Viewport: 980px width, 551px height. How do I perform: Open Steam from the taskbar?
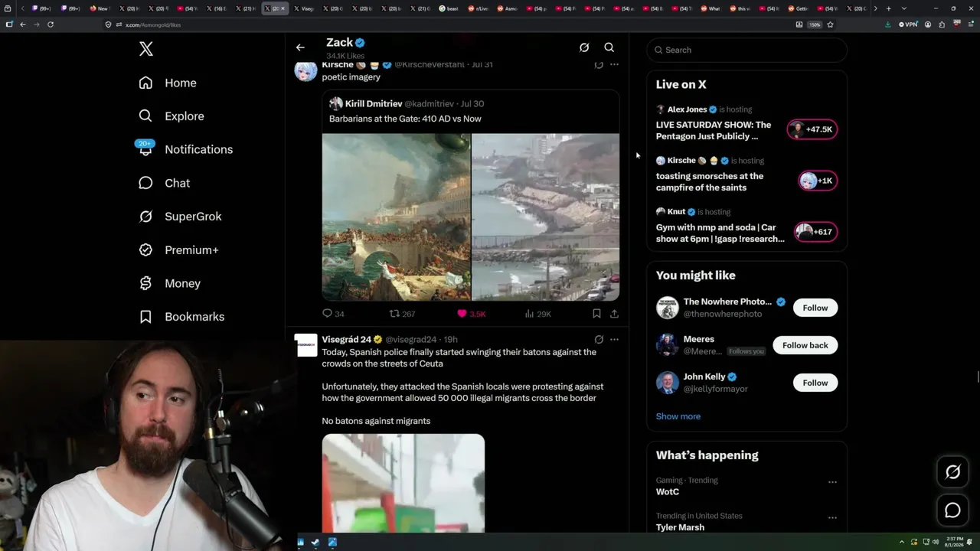point(316,543)
